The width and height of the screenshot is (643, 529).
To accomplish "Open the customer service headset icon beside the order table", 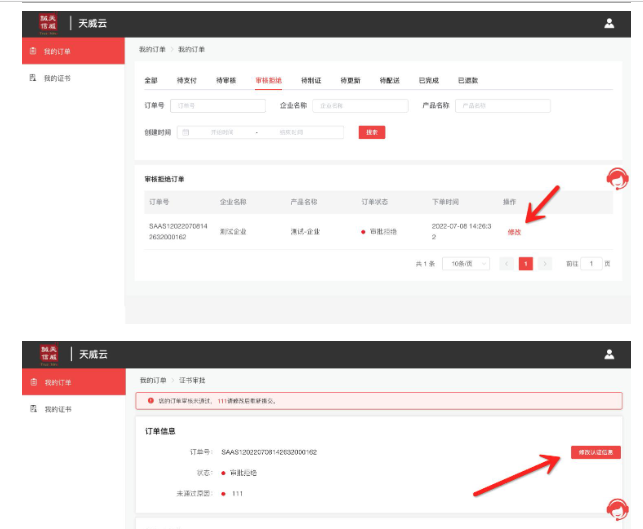I will pos(618,179).
